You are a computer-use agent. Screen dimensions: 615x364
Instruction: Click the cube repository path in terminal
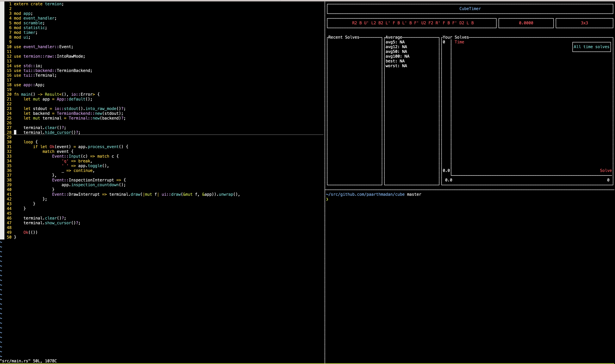365,194
